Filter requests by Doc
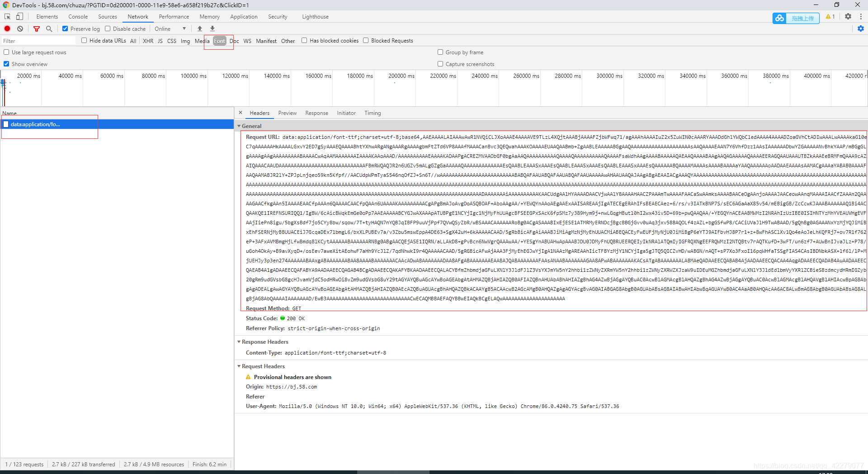868x474 pixels. tap(234, 41)
